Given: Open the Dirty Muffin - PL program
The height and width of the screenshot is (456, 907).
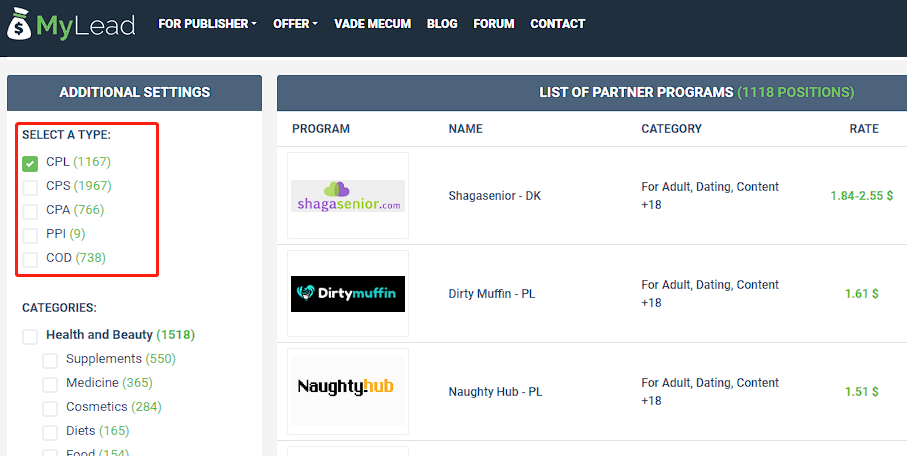Looking at the screenshot, I should [492, 293].
